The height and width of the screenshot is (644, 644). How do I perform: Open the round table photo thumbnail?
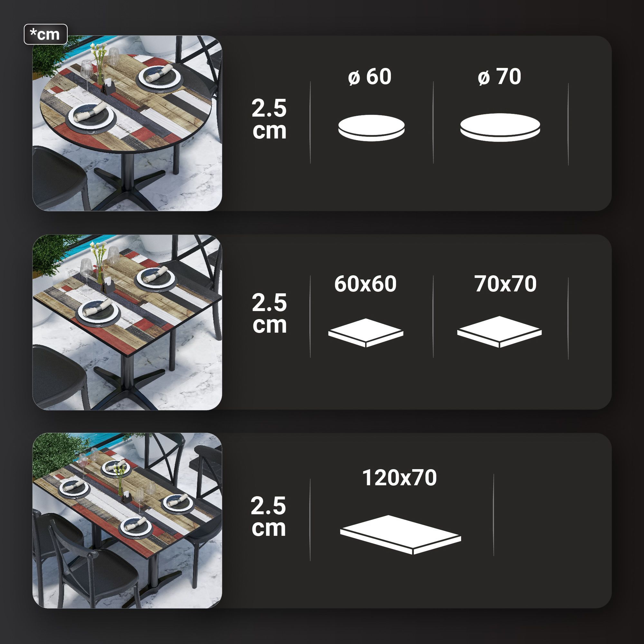click(x=127, y=123)
